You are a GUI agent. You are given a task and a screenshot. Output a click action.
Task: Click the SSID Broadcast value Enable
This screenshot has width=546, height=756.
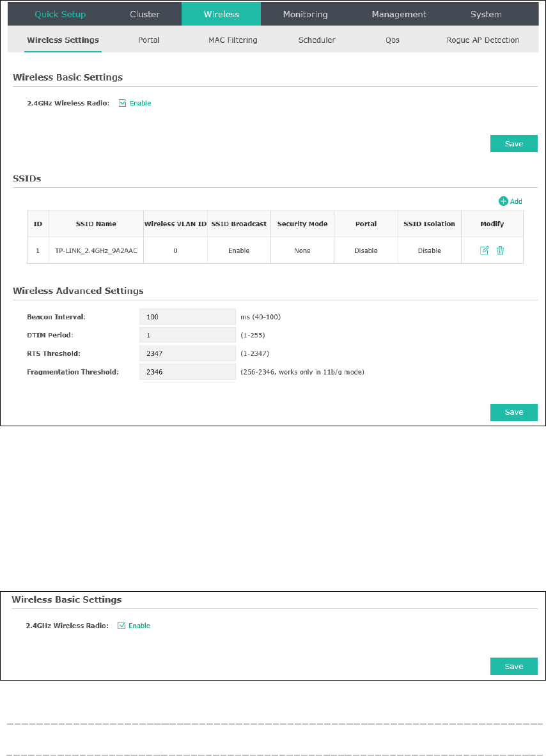pyautogui.click(x=238, y=251)
